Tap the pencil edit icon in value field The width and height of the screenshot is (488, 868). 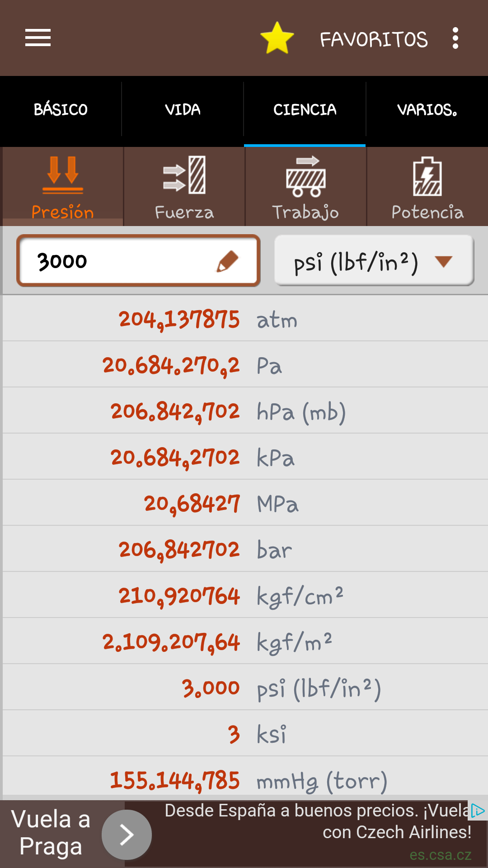[x=227, y=261]
